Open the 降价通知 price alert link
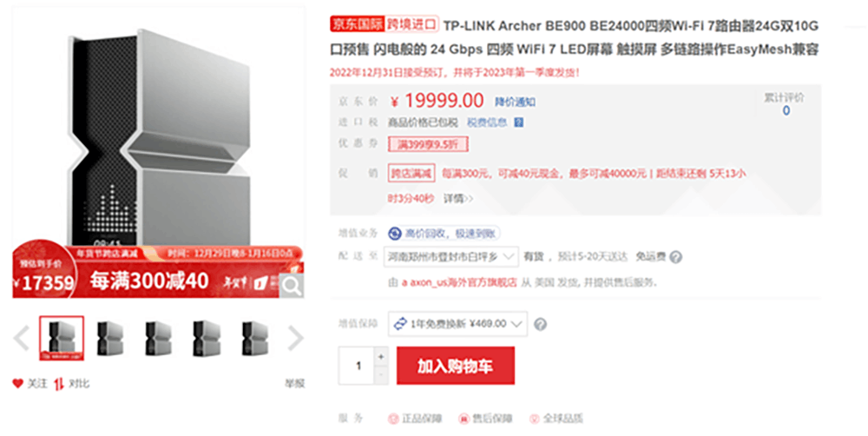Screen dimensions: 868x436 (515, 102)
